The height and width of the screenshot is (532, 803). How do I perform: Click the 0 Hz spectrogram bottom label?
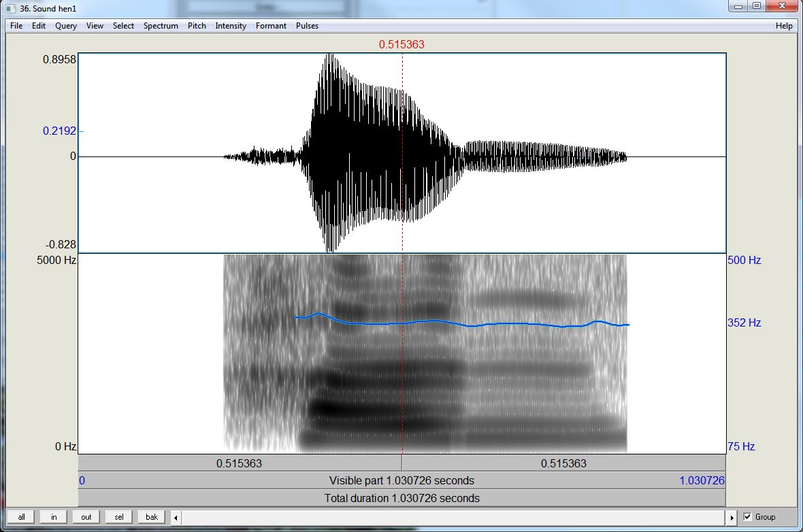tap(65, 446)
